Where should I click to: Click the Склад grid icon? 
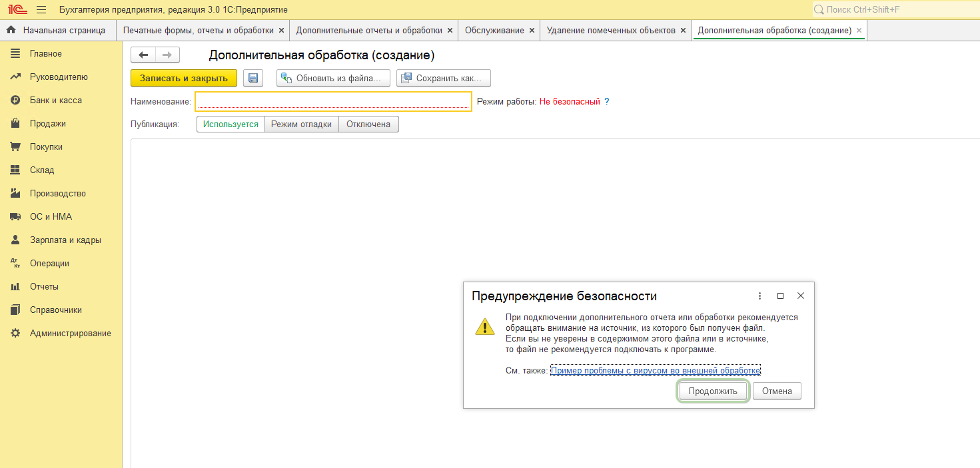click(15, 170)
